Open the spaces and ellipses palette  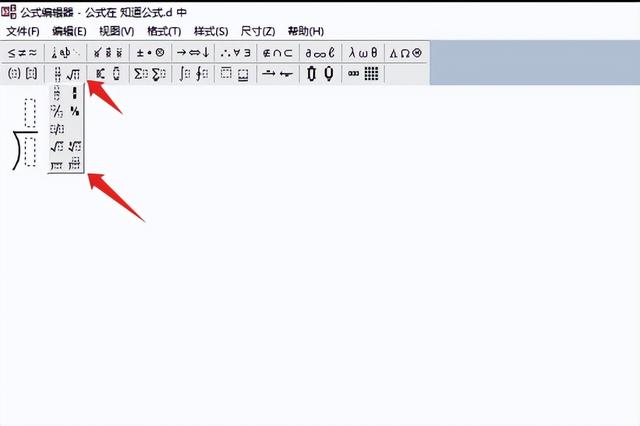pyautogui.click(x=66, y=52)
